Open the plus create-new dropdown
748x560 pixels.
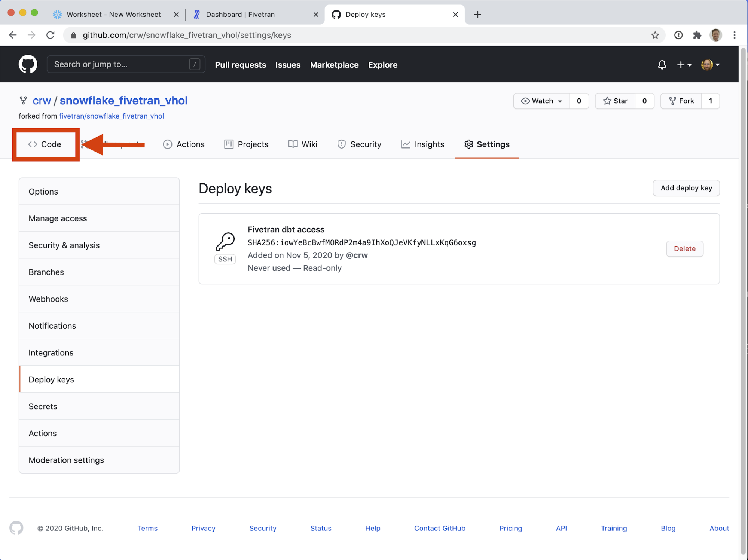click(x=684, y=65)
